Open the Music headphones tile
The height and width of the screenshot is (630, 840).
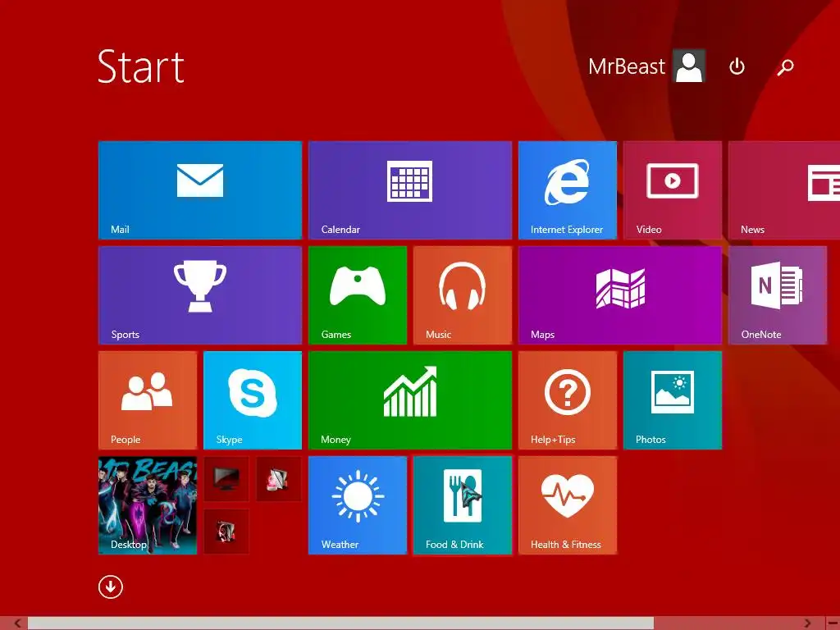coord(463,295)
